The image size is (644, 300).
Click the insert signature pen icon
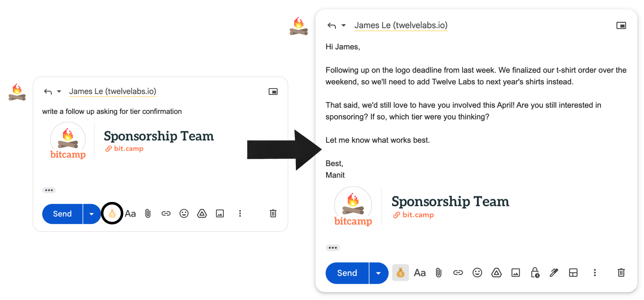pyautogui.click(x=554, y=273)
